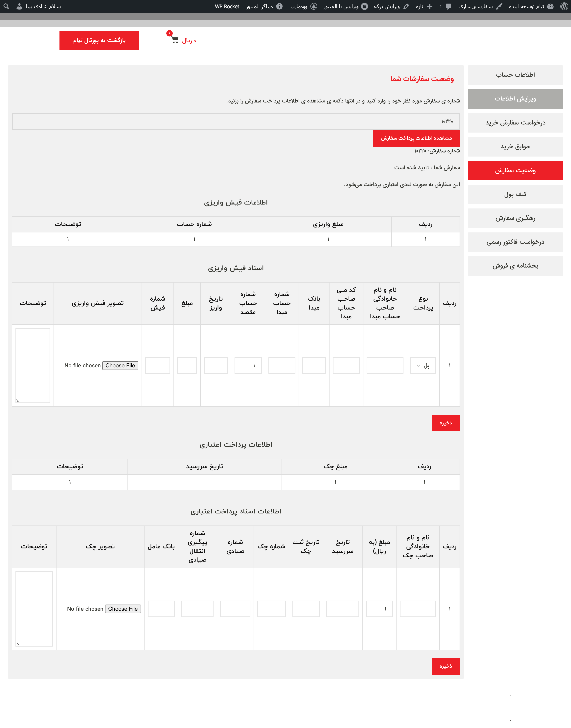This screenshot has width=571, height=728.
Task: Go to درخواست سفارش خرید
Action: (x=515, y=123)
